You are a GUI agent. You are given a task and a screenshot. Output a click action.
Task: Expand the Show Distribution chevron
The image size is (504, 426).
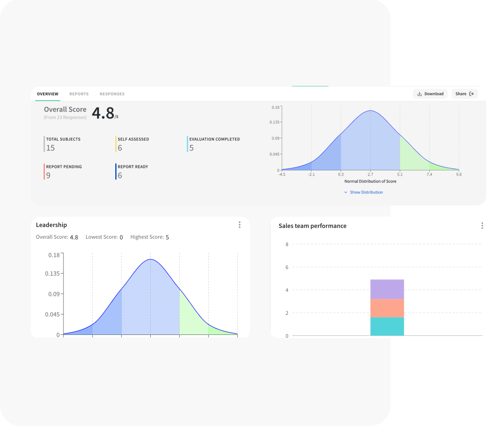346,192
